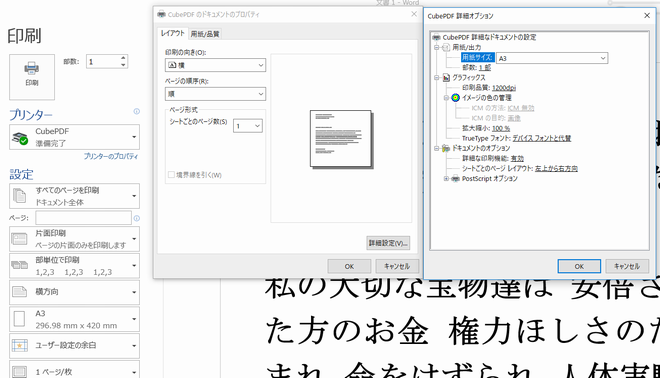Click the info icon beside プリンター heading
The height and width of the screenshot is (378, 660).
136,111
